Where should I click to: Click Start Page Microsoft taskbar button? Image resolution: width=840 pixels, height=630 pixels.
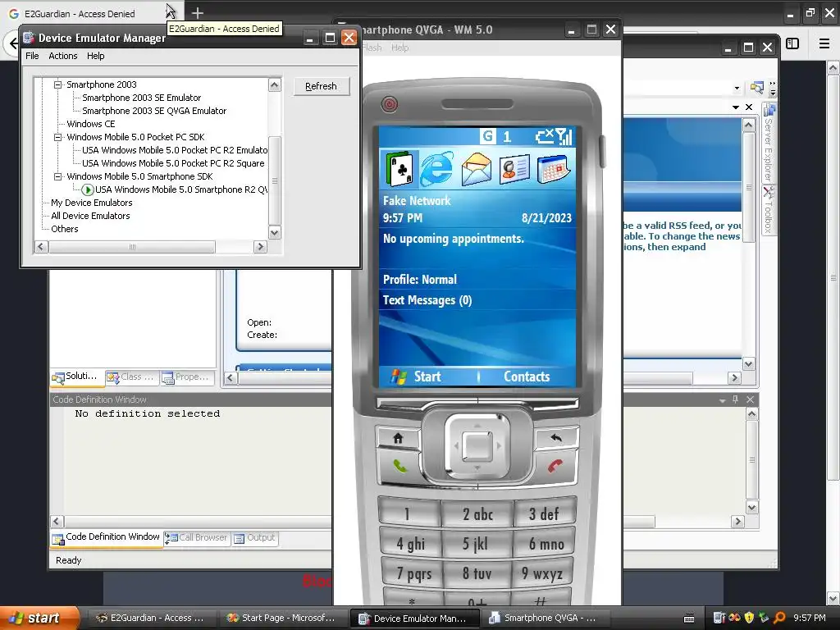tap(282, 618)
